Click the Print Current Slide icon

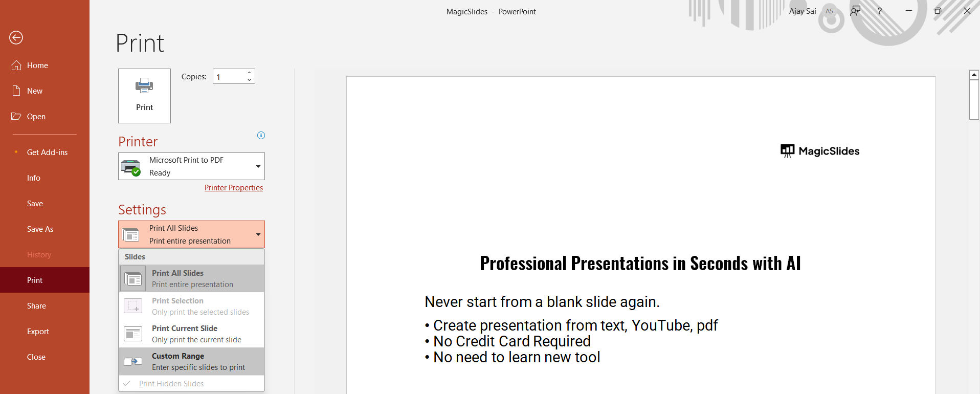[x=133, y=334]
